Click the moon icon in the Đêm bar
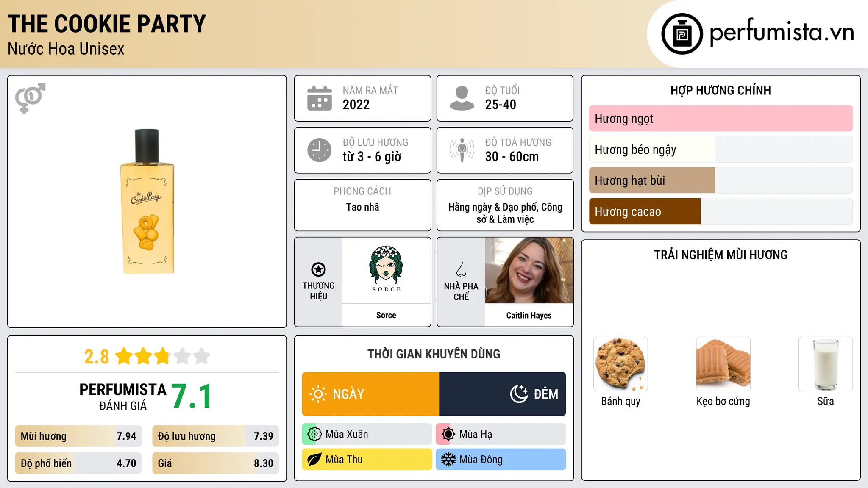Screen dimensions: 868x488 click(519, 394)
